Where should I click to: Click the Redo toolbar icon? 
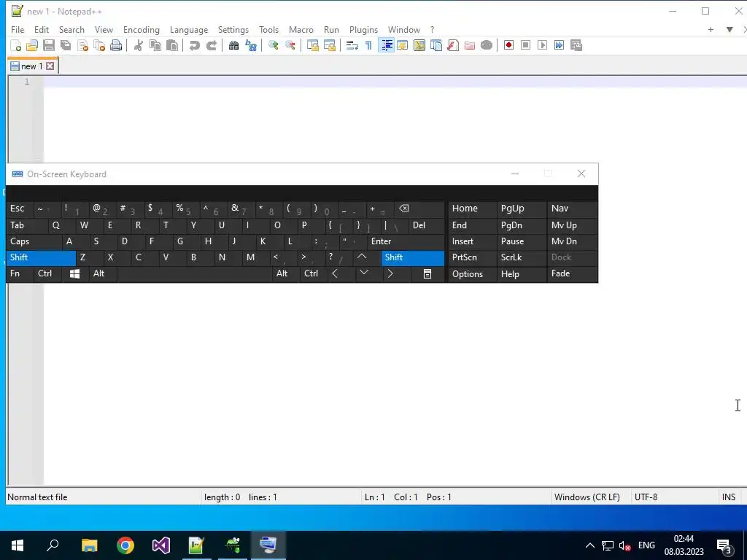[x=211, y=45]
